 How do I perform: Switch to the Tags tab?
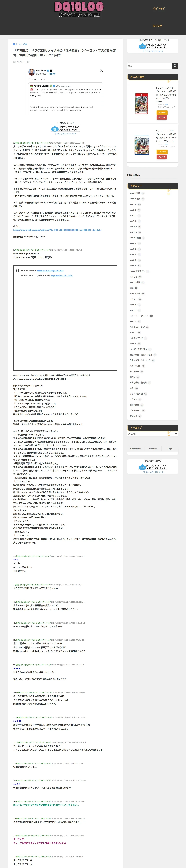[170, 448]
